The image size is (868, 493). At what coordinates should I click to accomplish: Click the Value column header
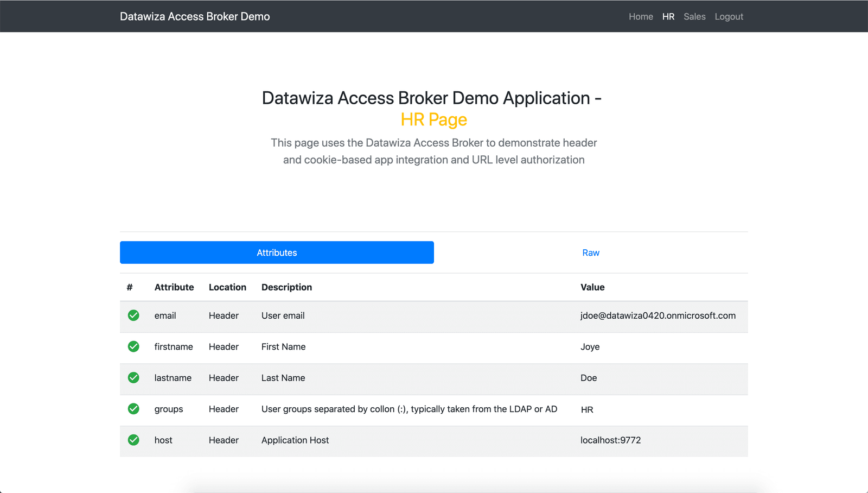(592, 287)
